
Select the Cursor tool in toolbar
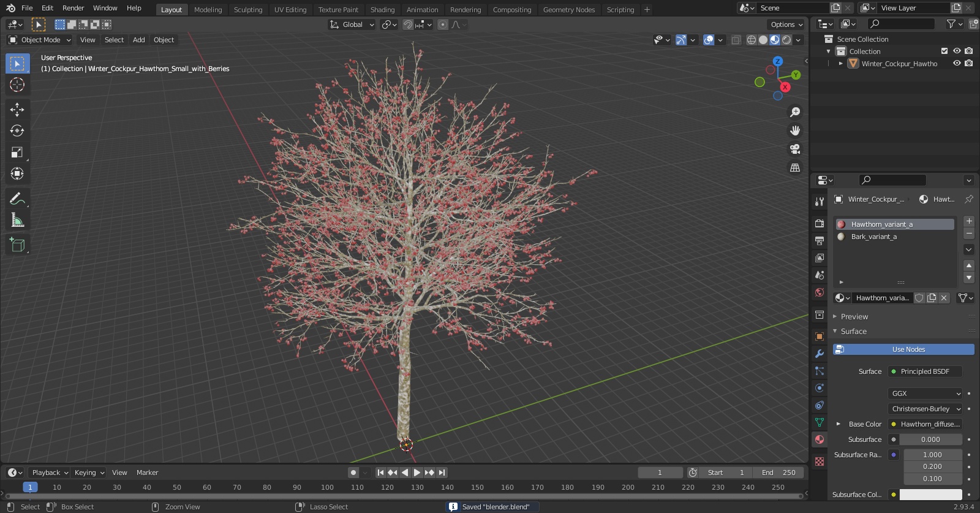pos(17,85)
